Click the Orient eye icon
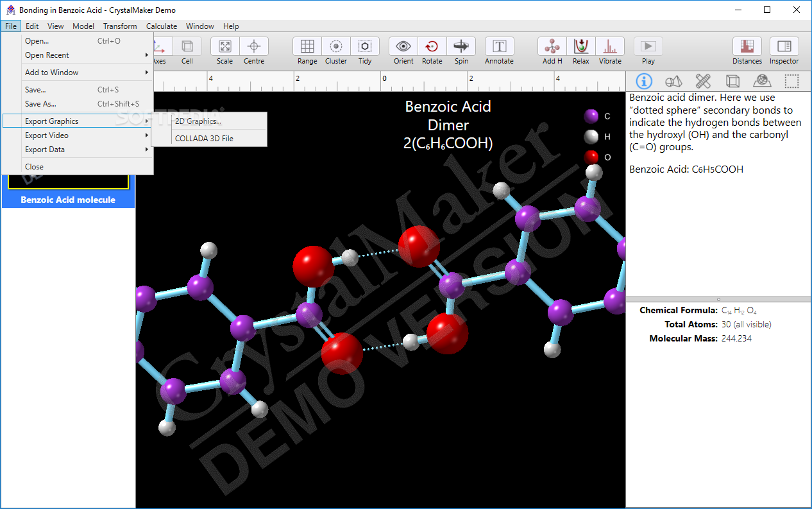 403,46
